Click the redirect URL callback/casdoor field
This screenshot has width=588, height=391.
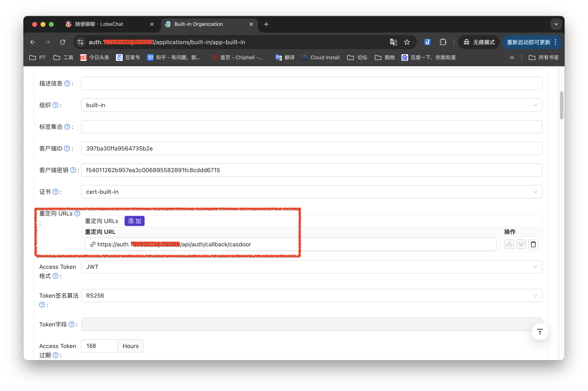[291, 244]
